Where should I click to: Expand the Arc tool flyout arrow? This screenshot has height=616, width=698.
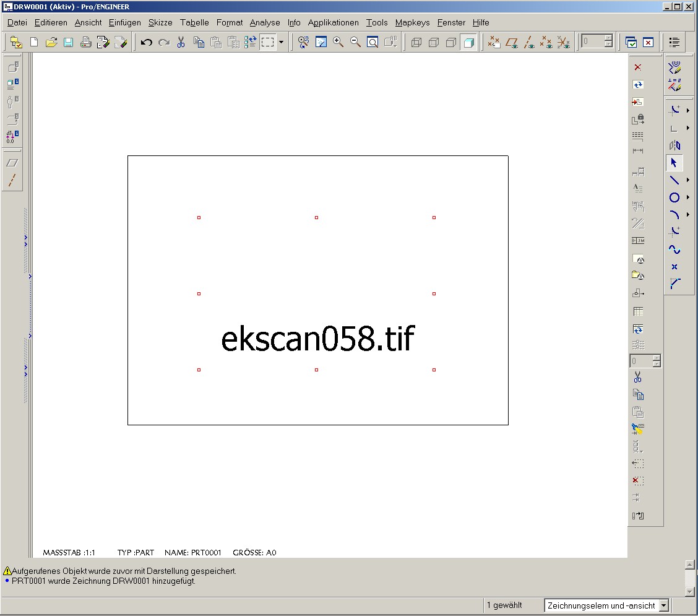(x=687, y=215)
